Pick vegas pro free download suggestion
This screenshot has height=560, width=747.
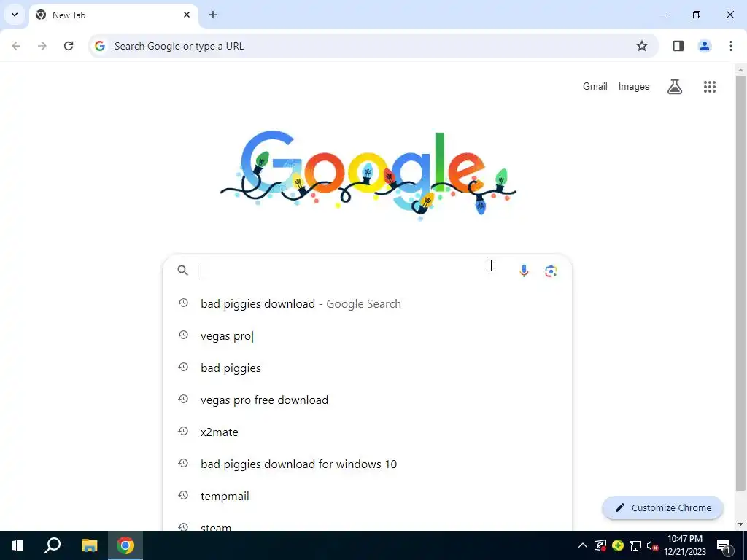pos(368,400)
